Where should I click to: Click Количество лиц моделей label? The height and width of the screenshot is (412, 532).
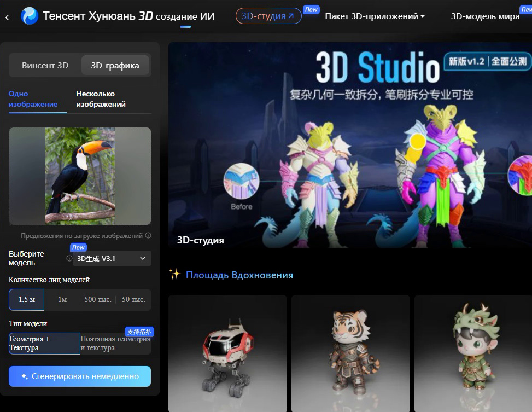click(x=49, y=280)
